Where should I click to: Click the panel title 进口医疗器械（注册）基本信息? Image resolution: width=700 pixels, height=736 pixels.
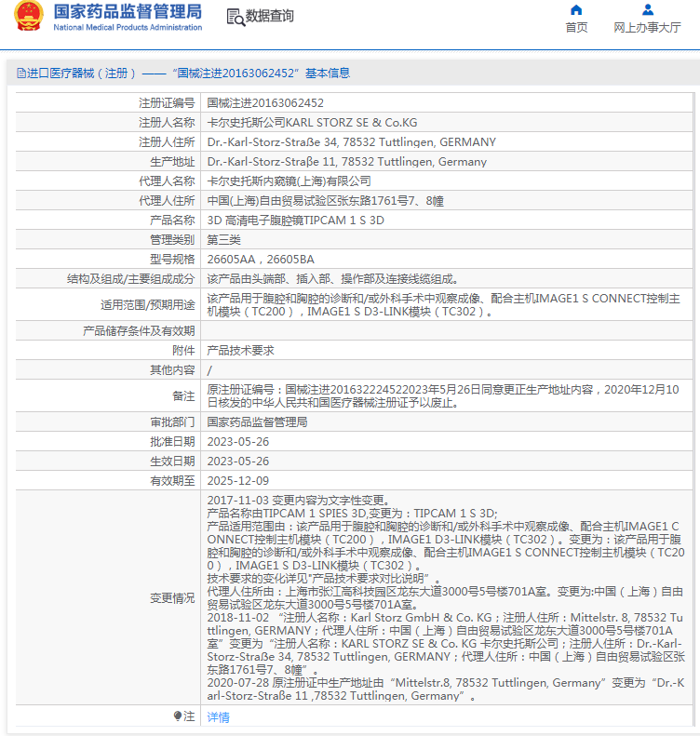(188, 74)
